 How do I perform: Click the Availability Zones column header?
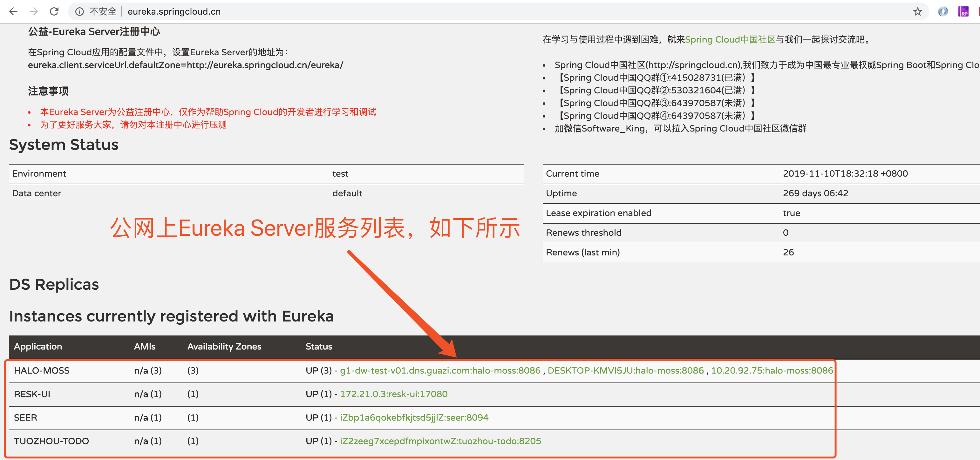point(224,347)
